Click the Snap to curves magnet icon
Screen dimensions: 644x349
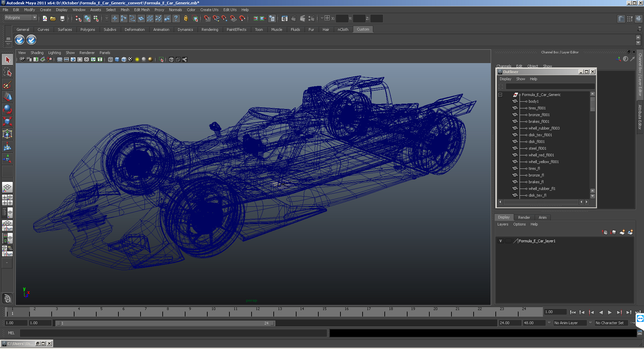[216, 18]
